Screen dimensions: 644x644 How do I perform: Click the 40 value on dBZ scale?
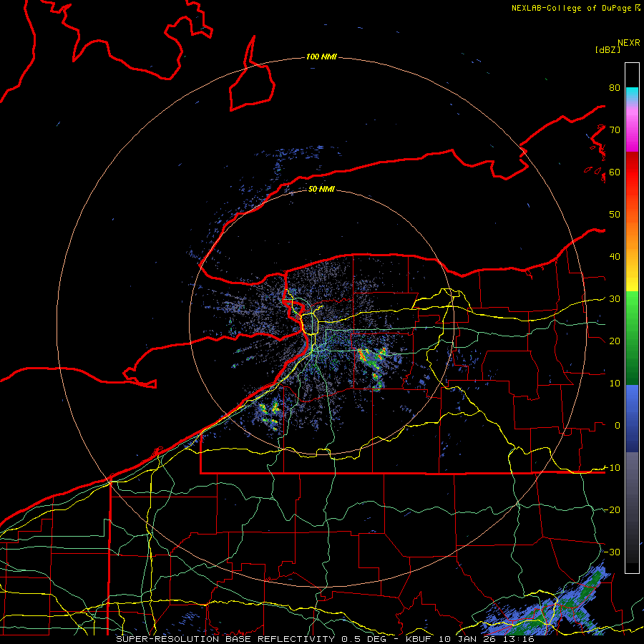(615, 257)
